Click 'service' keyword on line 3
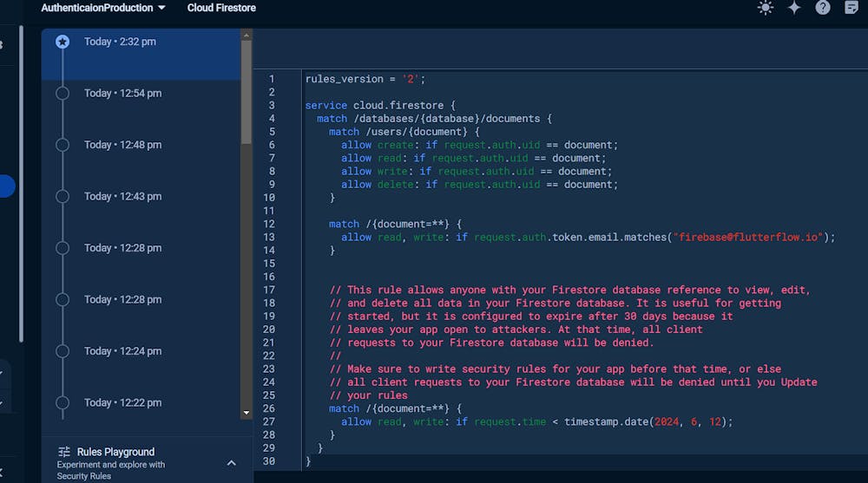Viewport: 868px width, 483px height. (x=326, y=105)
